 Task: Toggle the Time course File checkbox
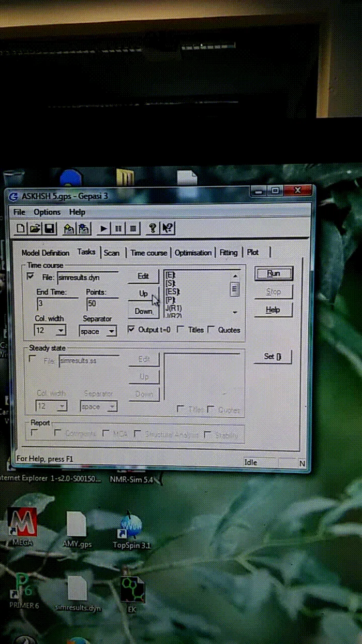click(x=30, y=277)
